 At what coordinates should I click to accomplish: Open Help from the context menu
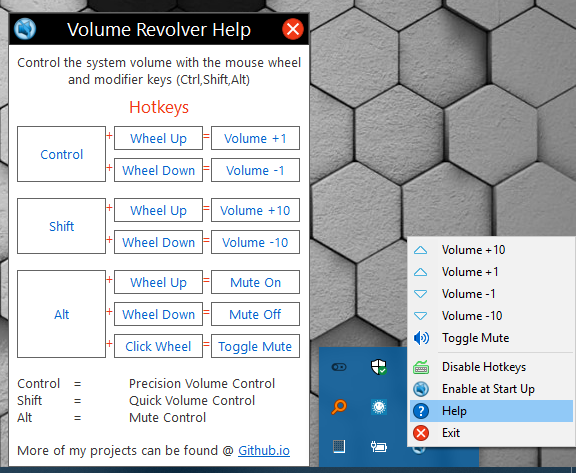pos(491,411)
